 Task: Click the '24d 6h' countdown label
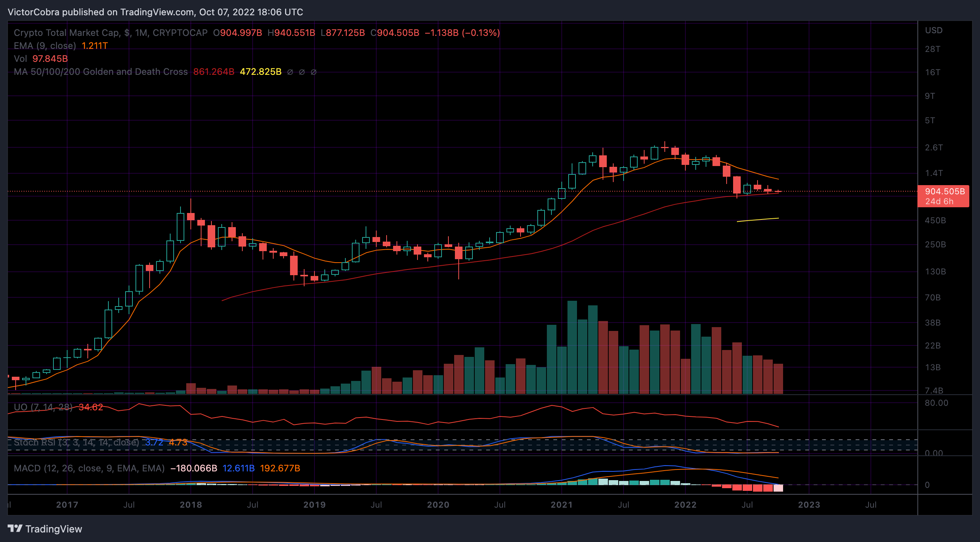[939, 202]
